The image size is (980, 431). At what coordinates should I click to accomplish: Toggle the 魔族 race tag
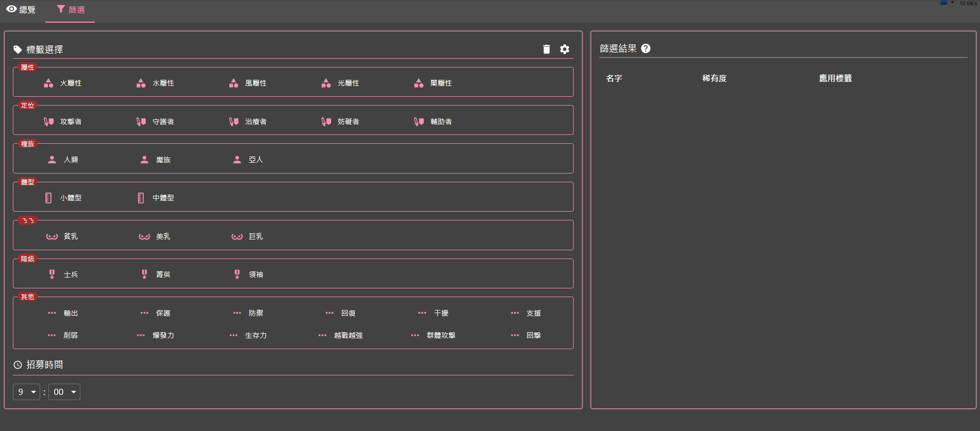(x=163, y=160)
